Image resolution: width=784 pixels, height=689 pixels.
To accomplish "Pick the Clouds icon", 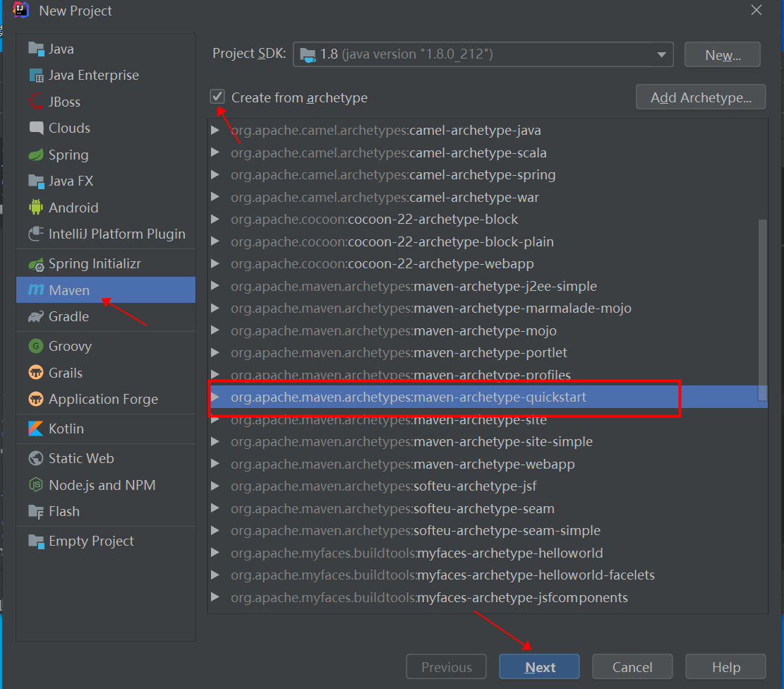I will click(x=36, y=128).
